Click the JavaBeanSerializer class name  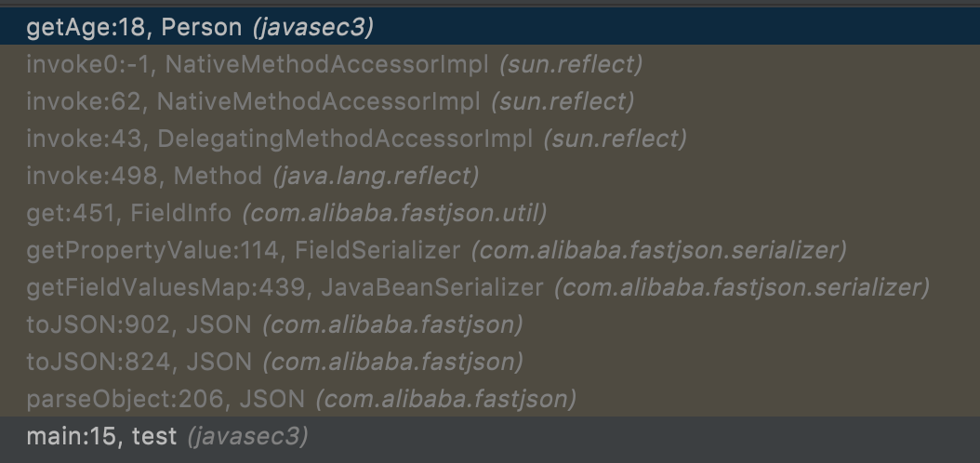click(431, 287)
